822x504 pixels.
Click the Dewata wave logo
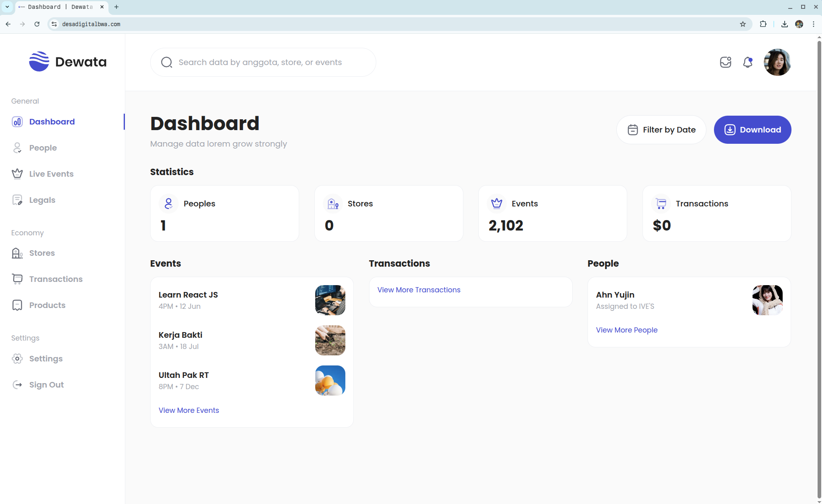coord(39,61)
